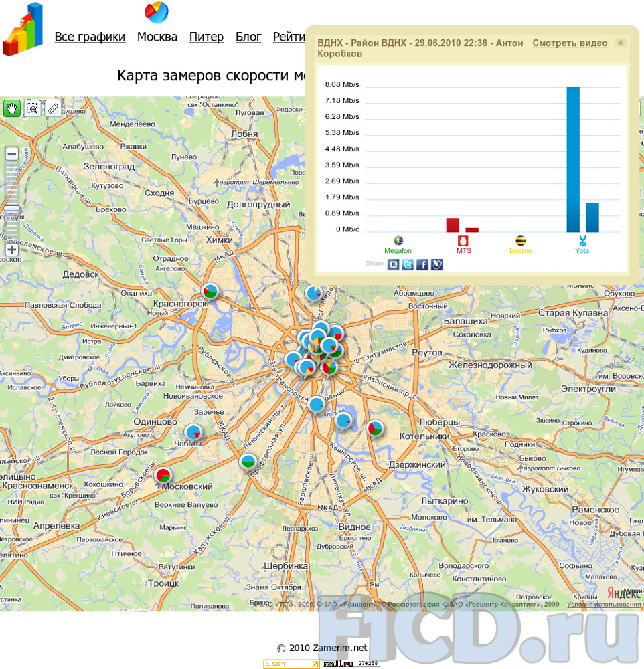Activate the zoom-to-area magnifier tool

click(x=32, y=108)
